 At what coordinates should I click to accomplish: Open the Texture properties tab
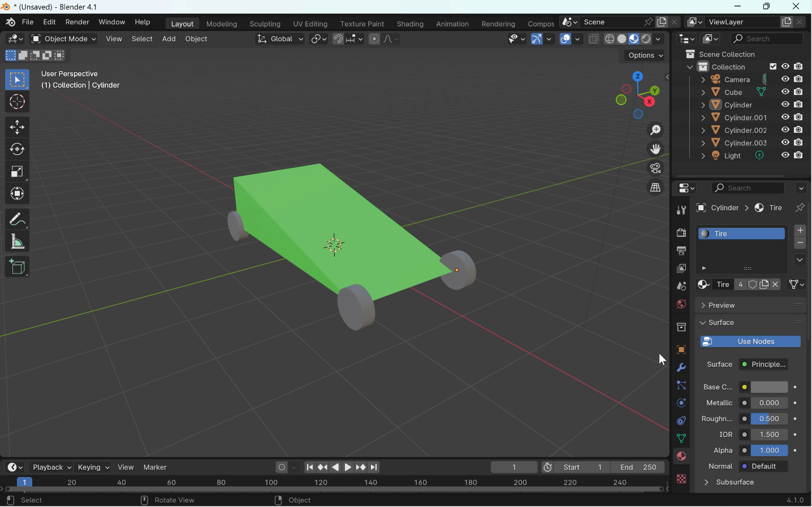click(681, 479)
